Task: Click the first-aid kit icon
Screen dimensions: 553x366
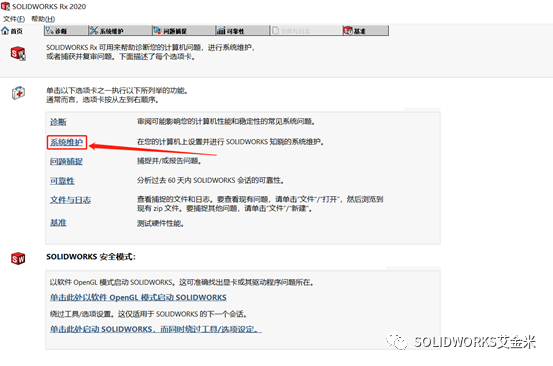Action: click(x=18, y=93)
